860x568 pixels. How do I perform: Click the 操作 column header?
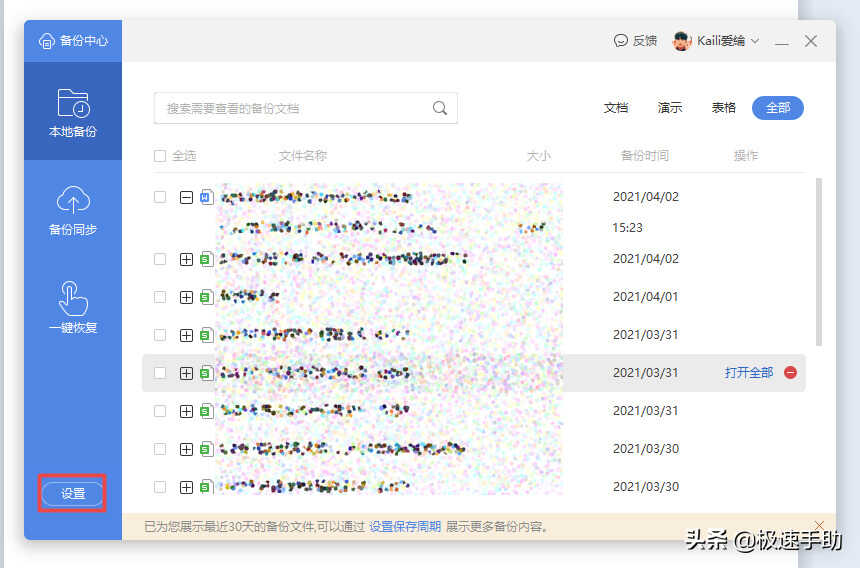point(746,156)
